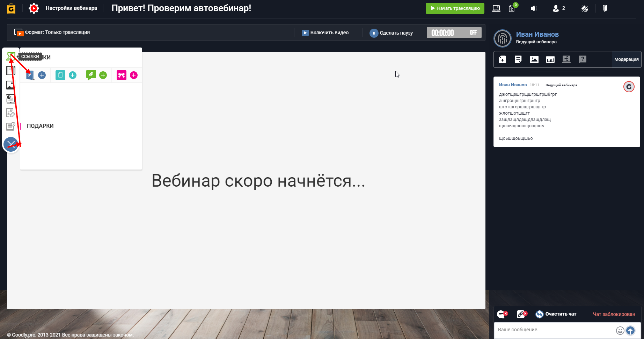
Task: Click the green chat link icon
Action: coord(91,75)
